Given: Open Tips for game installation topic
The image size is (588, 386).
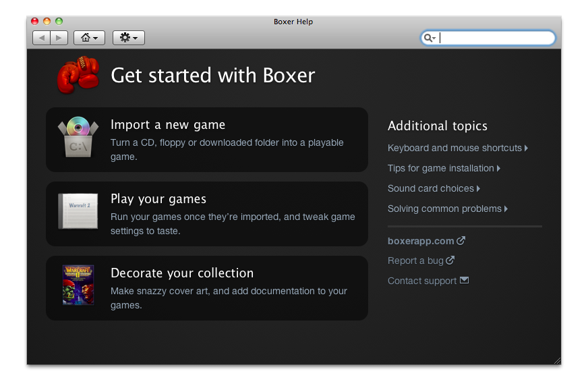Looking at the screenshot, I should tap(441, 168).
